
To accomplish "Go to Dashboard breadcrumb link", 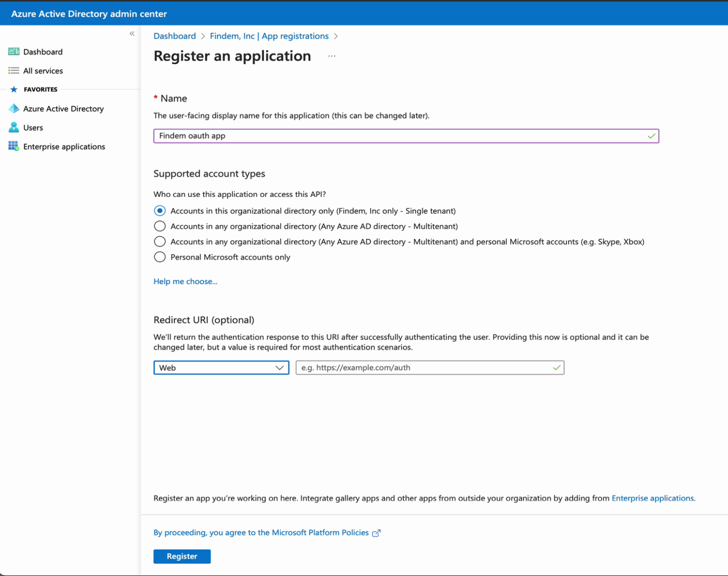I will point(174,36).
